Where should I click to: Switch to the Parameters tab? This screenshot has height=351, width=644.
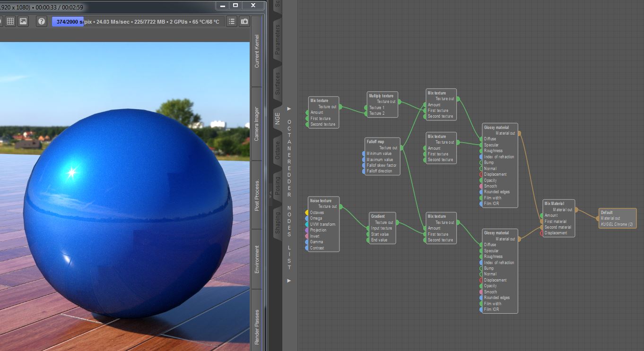click(x=278, y=39)
